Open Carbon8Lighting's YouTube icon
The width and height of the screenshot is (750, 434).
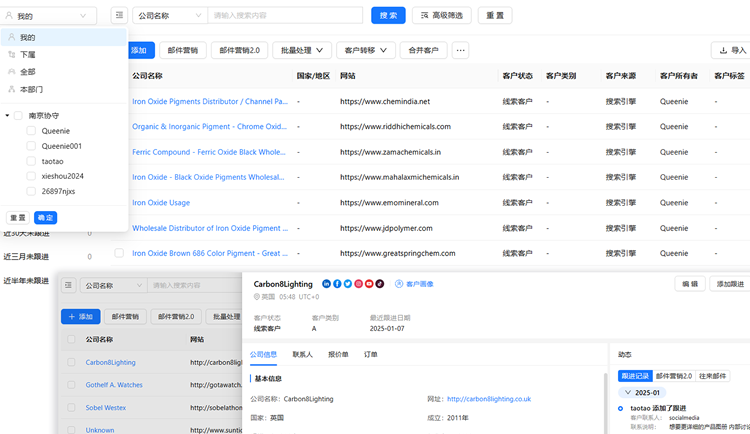click(x=369, y=284)
